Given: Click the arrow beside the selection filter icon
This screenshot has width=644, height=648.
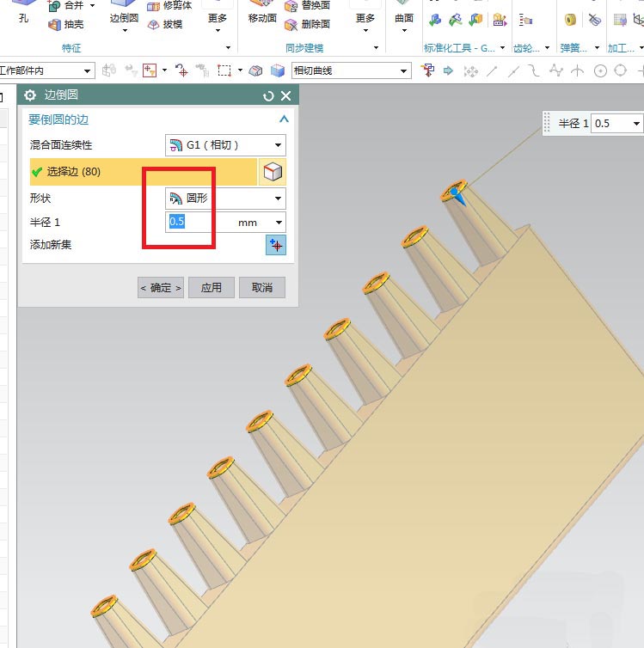Looking at the screenshot, I should tap(164, 70).
